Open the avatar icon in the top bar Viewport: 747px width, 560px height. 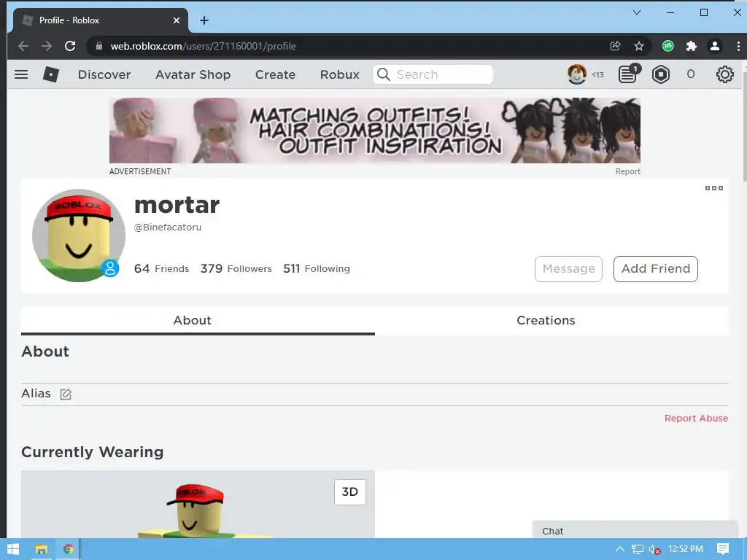(576, 74)
